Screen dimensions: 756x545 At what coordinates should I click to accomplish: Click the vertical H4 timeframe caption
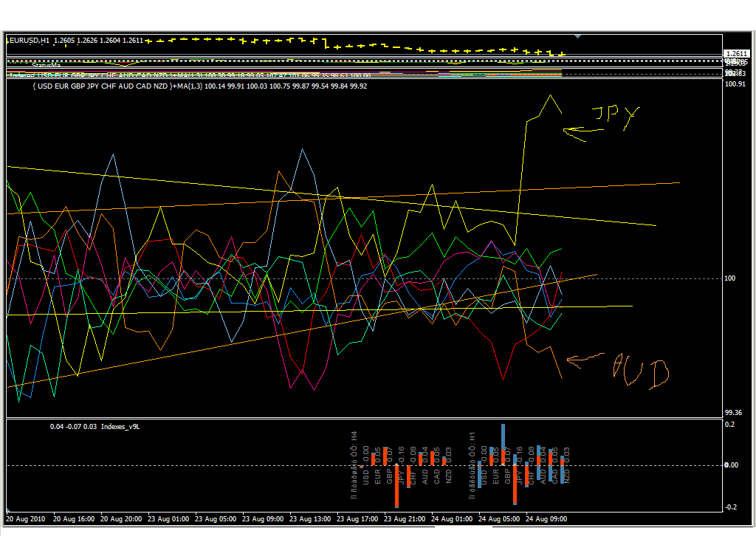coord(354,465)
